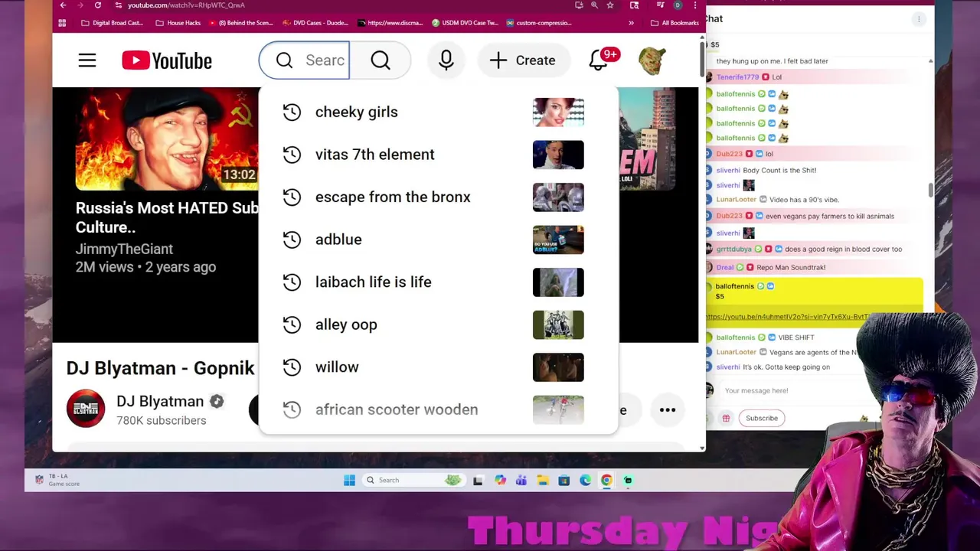This screenshot has height=551, width=980.
Task: Click the adblue suggestion thumbnail
Action: tap(558, 240)
